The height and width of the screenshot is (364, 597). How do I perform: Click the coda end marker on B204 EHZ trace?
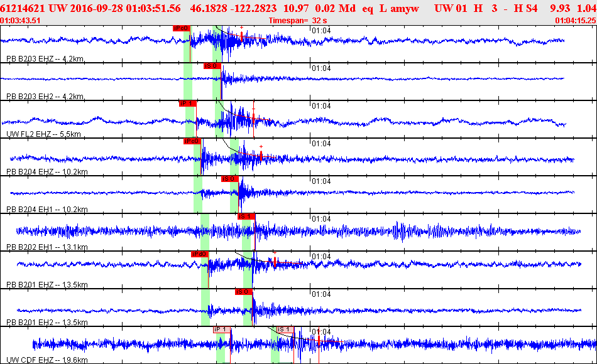(261, 155)
